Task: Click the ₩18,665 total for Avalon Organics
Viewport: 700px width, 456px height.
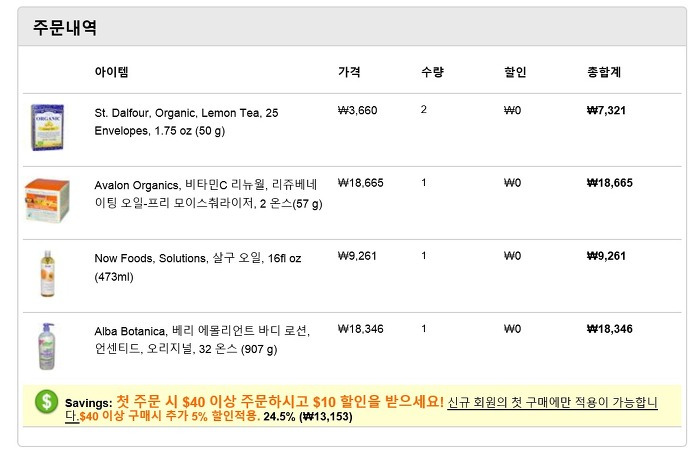Action: [610, 183]
